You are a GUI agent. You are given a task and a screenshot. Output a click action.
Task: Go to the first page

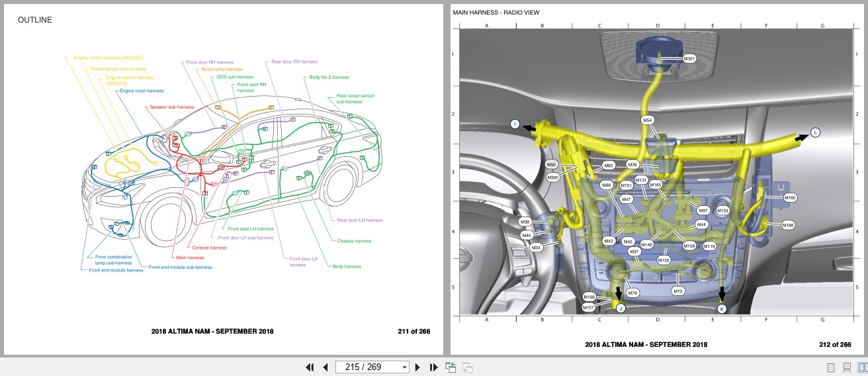(x=310, y=367)
